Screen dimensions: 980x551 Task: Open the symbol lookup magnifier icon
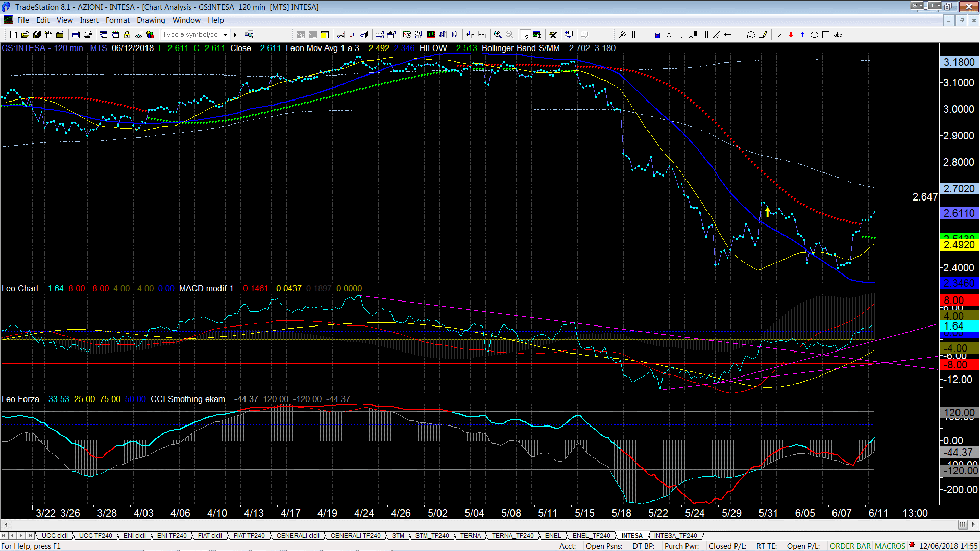(249, 35)
